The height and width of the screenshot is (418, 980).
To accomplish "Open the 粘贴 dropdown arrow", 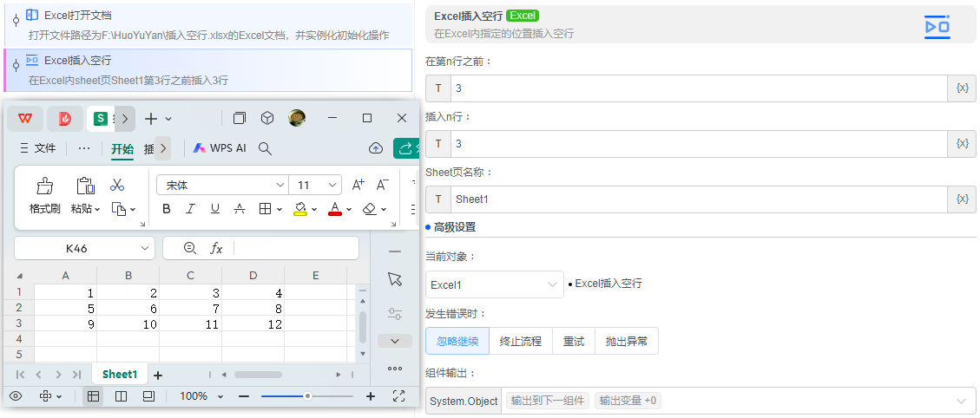I will (x=97, y=209).
